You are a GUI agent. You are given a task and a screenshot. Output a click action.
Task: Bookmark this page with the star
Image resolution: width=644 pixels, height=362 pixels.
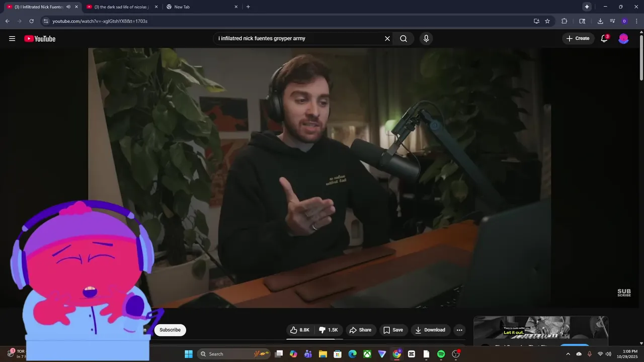[x=547, y=21]
